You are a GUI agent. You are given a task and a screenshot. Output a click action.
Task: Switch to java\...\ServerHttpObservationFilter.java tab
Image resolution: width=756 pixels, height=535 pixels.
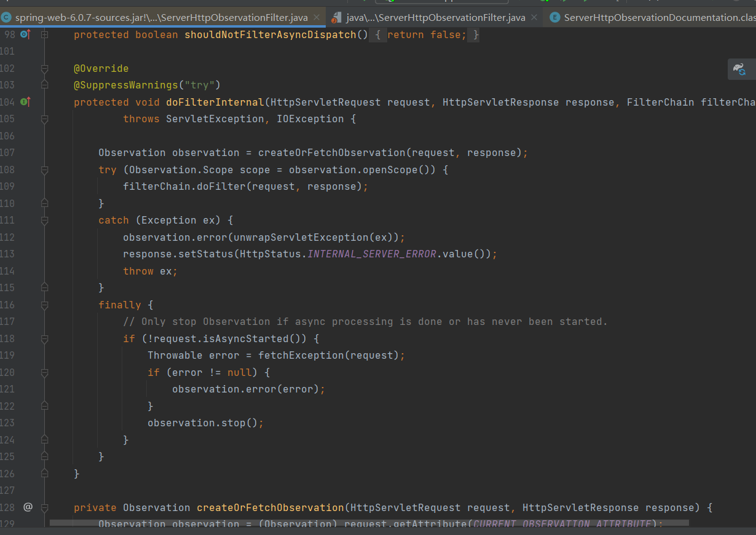pyautogui.click(x=435, y=18)
